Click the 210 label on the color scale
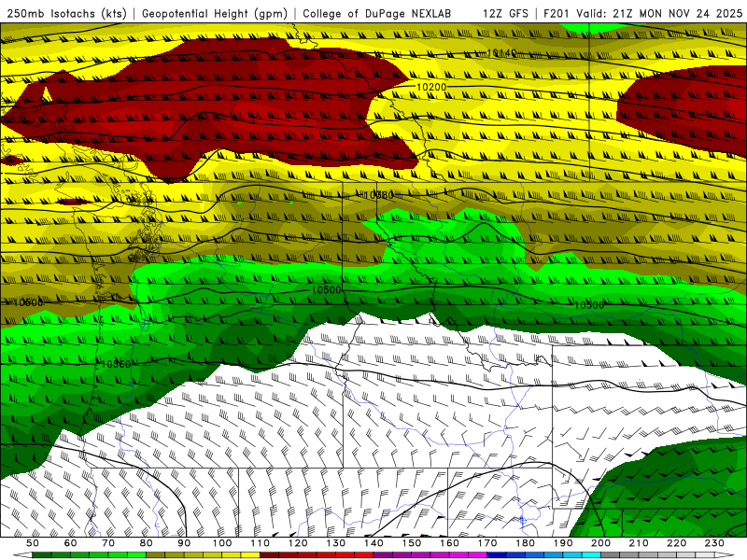This screenshot has width=747, height=560. tap(639, 543)
